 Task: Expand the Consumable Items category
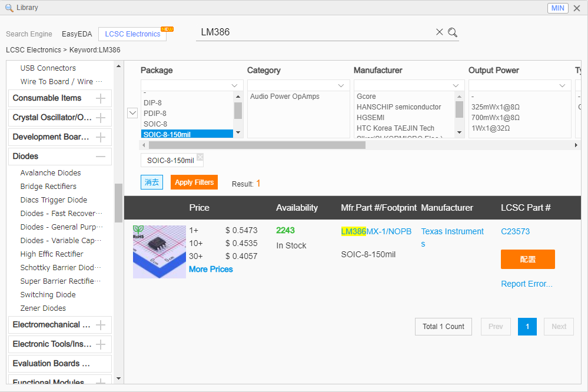pyautogui.click(x=101, y=98)
